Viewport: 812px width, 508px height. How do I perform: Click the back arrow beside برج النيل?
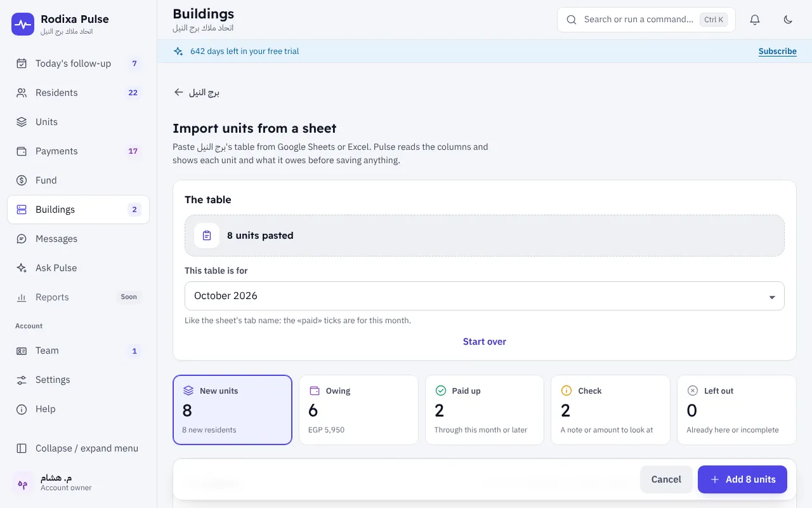click(179, 92)
